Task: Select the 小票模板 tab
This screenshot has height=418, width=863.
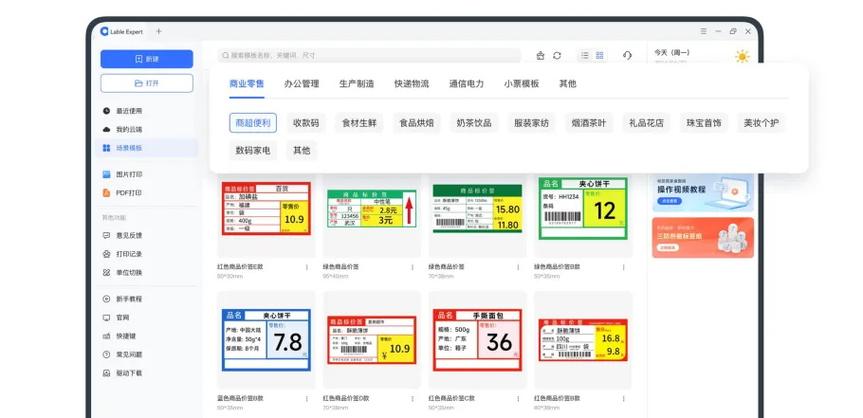Action: [x=522, y=84]
